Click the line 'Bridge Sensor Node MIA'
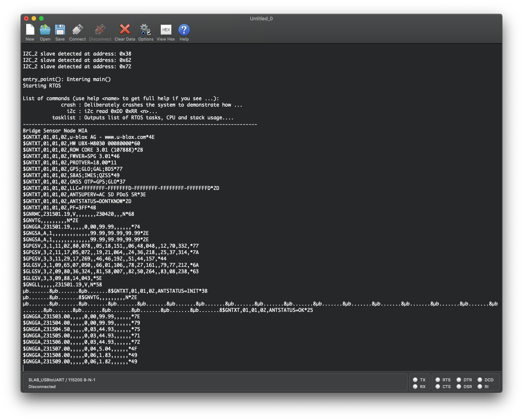This screenshot has width=523, height=420. coord(55,131)
